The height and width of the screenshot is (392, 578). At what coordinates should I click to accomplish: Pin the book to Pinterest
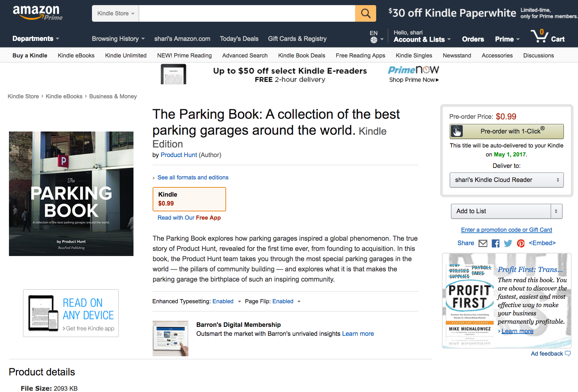(x=521, y=243)
